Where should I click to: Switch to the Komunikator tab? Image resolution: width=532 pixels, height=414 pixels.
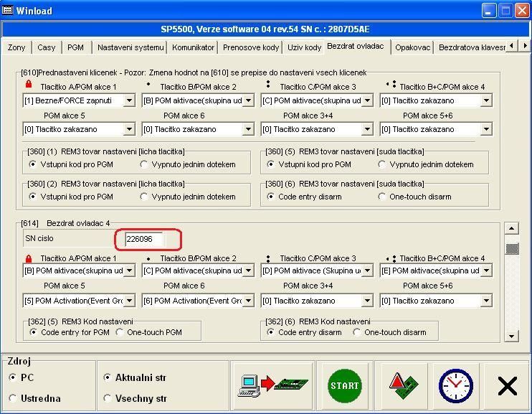tap(194, 47)
